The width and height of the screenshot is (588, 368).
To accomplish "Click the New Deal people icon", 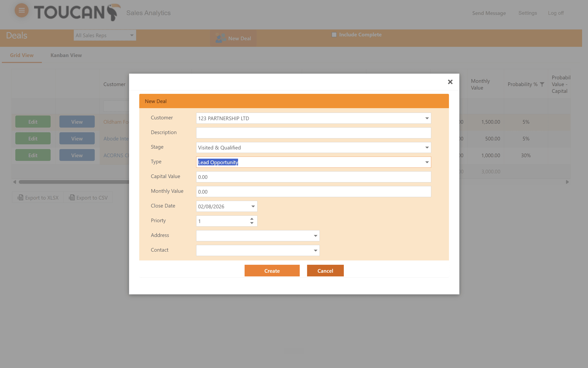I will tap(221, 38).
